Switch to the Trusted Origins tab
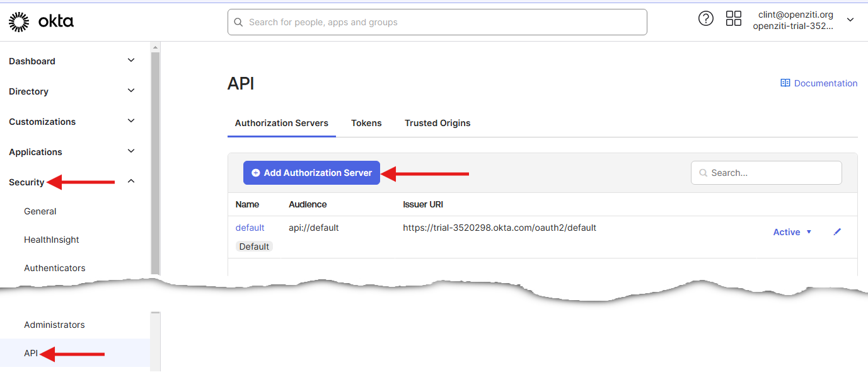This screenshot has height=372, width=868. [437, 123]
